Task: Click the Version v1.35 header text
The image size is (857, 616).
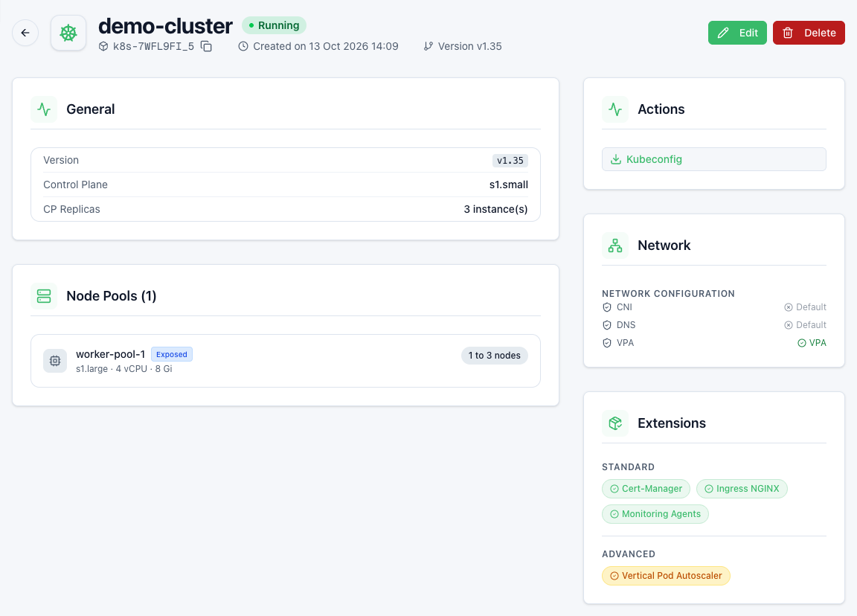Action: tap(469, 46)
